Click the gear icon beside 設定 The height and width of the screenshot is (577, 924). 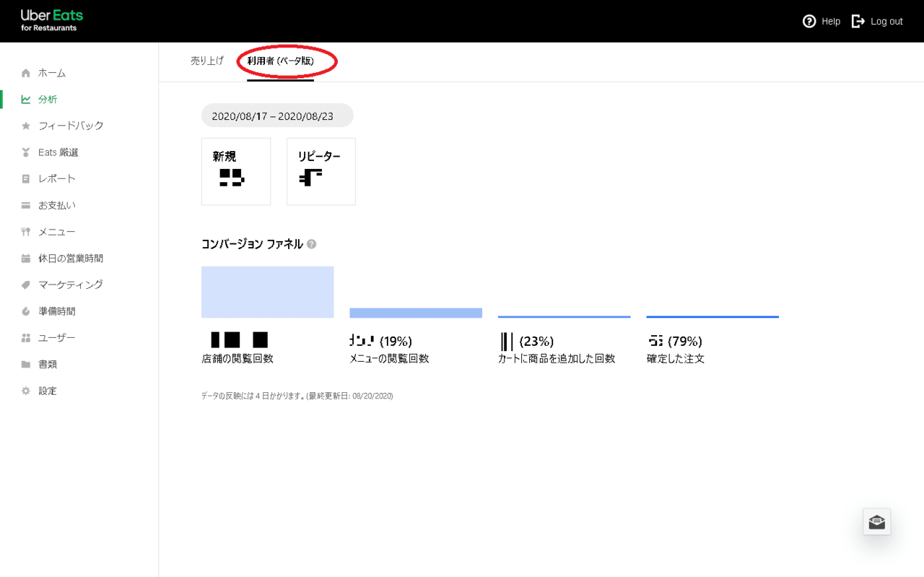[26, 391]
